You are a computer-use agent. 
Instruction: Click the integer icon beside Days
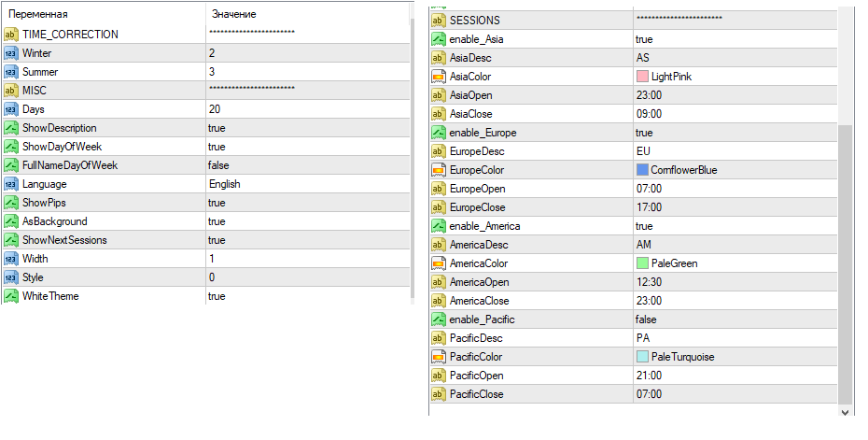click(10, 109)
